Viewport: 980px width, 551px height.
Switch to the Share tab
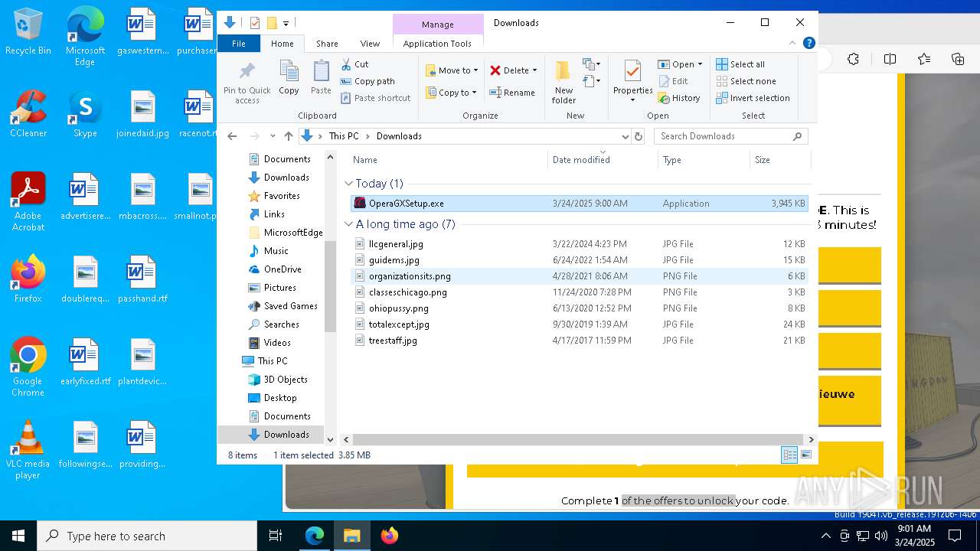[327, 44]
